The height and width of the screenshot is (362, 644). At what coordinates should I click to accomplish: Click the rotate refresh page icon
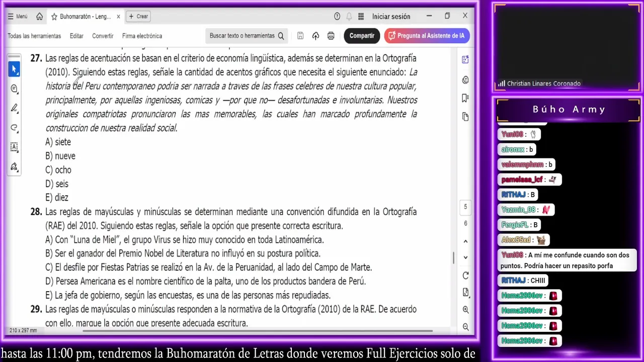(465, 276)
